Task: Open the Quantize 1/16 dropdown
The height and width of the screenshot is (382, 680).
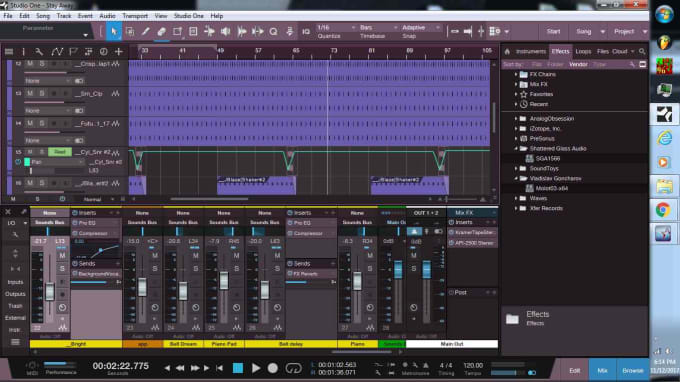Action: pyautogui.click(x=336, y=28)
